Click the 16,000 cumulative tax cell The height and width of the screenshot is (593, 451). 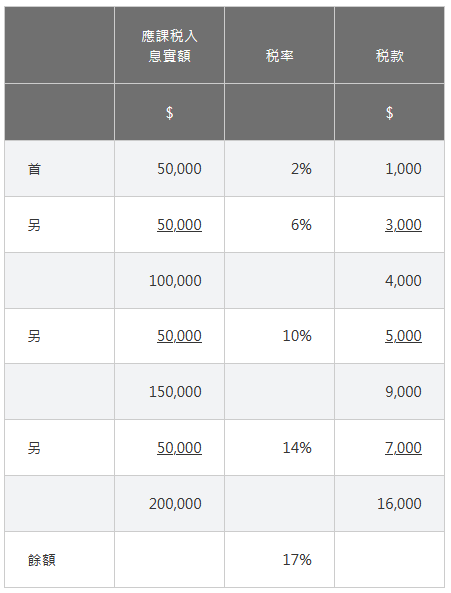[389, 504]
